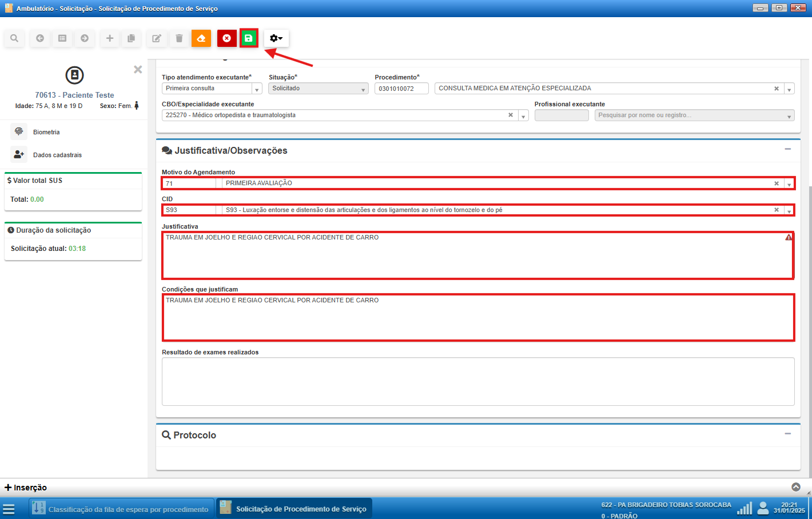This screenshot has width=812, height=519.
Task: Collapse the Protocolo section
Action: point(787,434)
